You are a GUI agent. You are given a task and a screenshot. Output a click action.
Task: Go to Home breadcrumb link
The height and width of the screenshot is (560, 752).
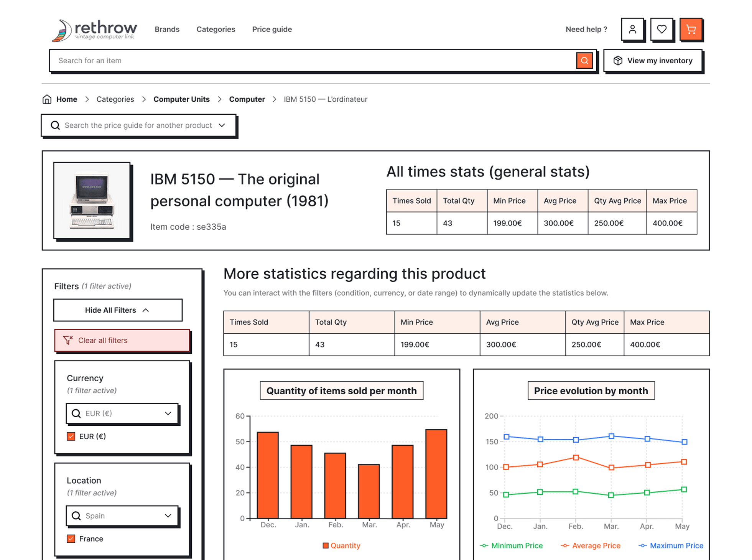(x=67, y=99)
